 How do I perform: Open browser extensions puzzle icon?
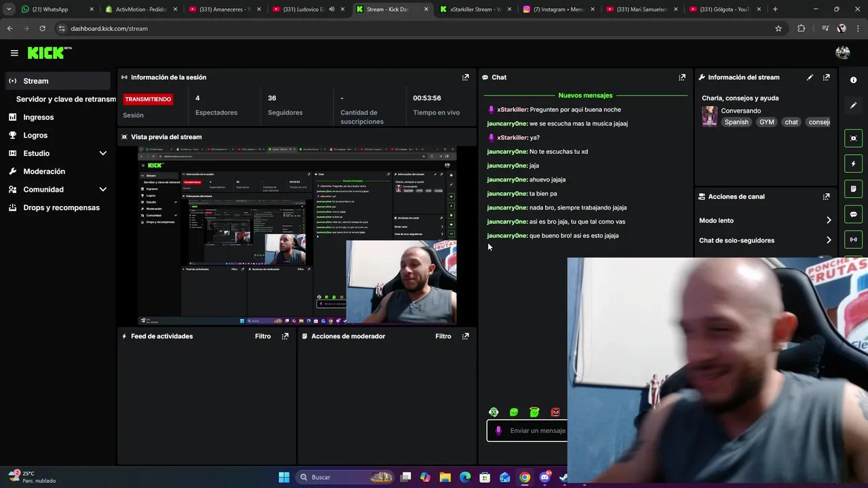pyautogui.click(x=802, y=28)
